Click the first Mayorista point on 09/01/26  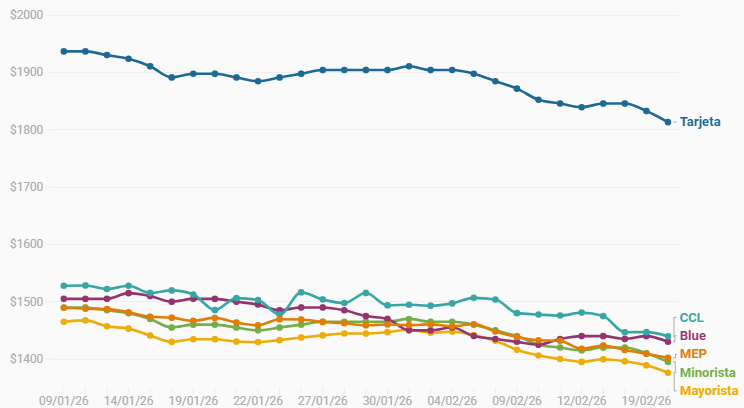point(64,321)
